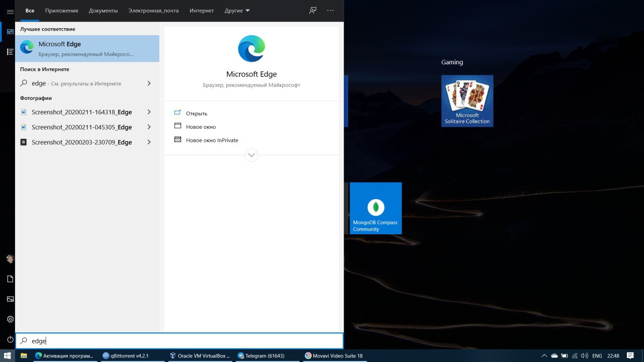644x362 pixels.
Task: Show all apps list in Start sidebar
Action: coord(10,52)
